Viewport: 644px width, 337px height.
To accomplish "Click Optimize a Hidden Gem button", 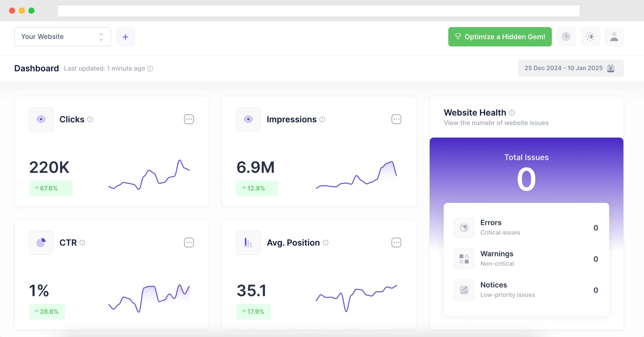I will point(500,37).
